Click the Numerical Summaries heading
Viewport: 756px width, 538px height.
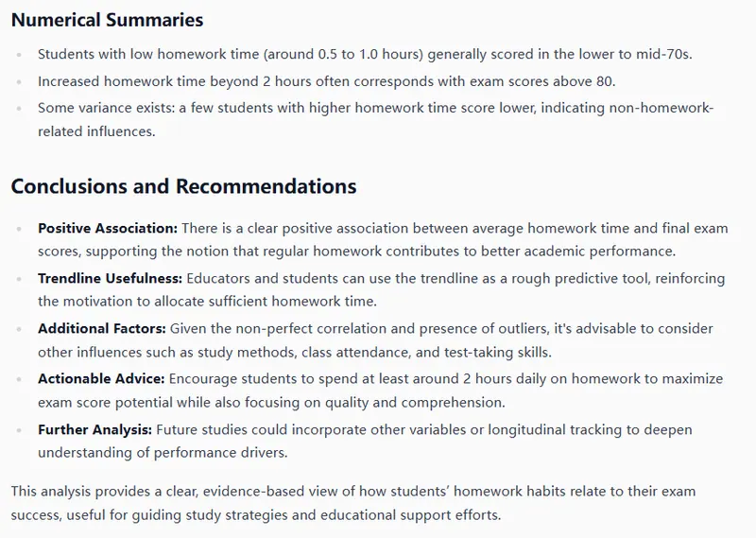[107, 20]
